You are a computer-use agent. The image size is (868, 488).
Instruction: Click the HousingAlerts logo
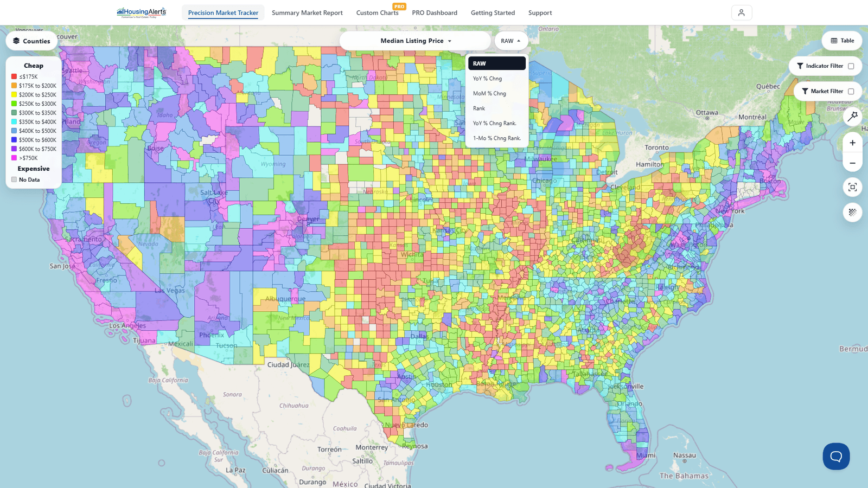[142, 12]
